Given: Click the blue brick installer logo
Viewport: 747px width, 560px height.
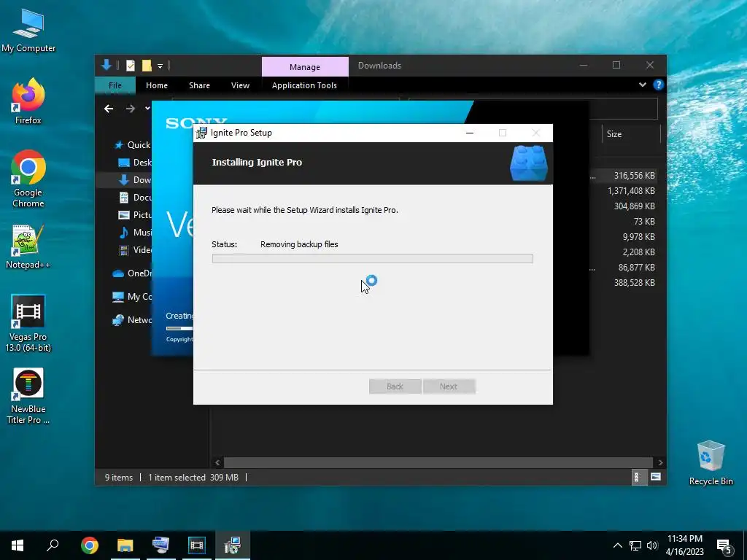Looking at the screenshot, I should (x=528, y=163).
